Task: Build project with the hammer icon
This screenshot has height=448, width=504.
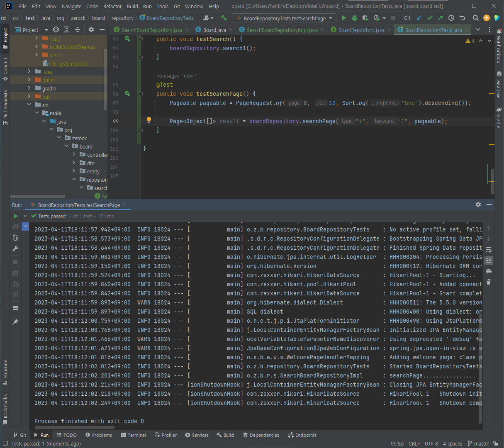Action: [x=224, y=18]
